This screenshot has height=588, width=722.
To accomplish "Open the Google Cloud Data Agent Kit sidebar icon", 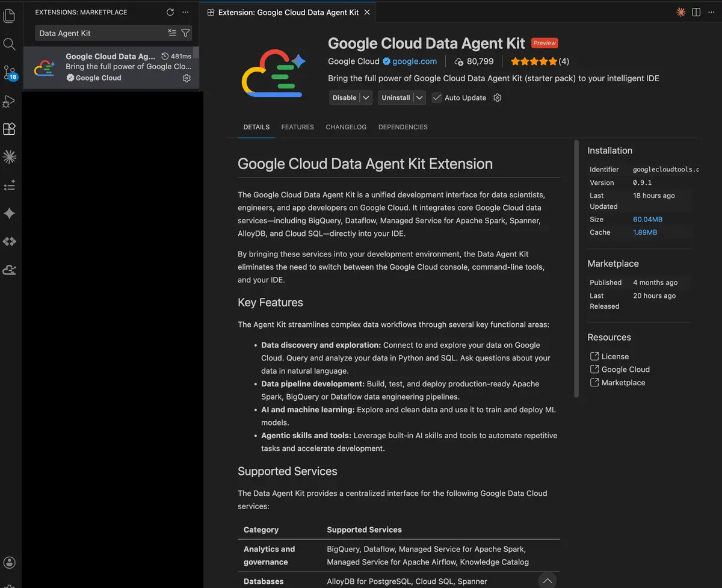I will click(9, 270).
